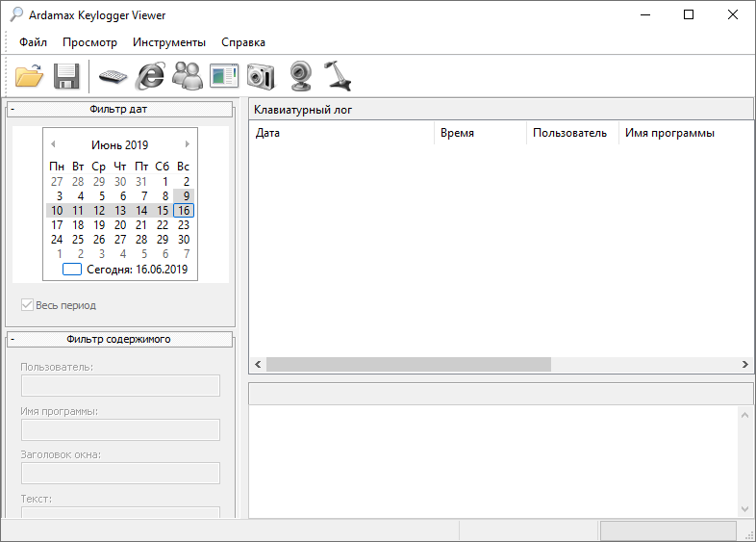
Task: Show the chat log with users icon
Action: tap(187, 75)
